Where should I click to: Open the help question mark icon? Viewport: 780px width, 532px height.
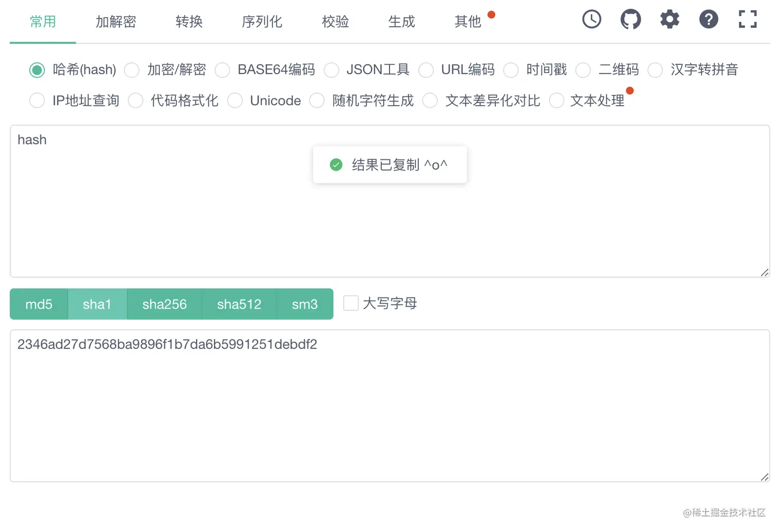(x=709, y=20)
